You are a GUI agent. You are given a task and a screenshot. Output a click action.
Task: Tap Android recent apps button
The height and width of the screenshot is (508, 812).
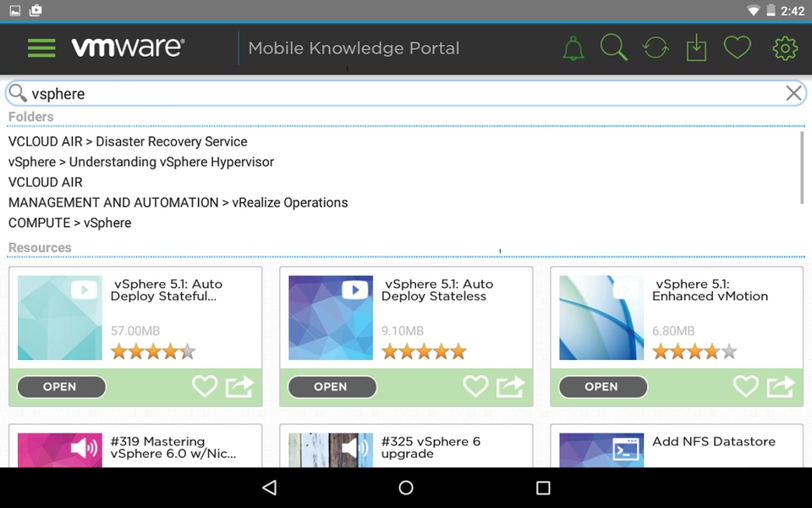(543, 488)
